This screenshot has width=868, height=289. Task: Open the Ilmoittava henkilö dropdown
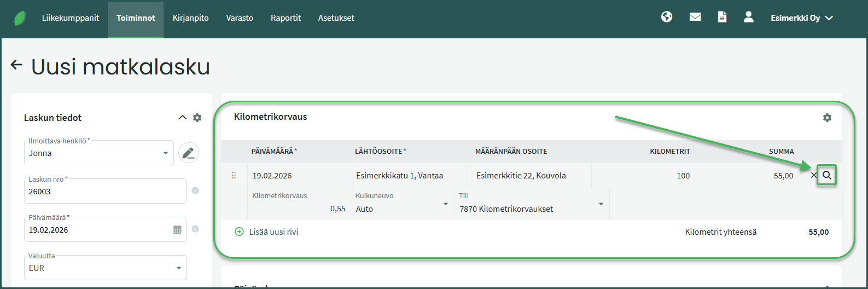pyautogui.click(x=165, y=153)
